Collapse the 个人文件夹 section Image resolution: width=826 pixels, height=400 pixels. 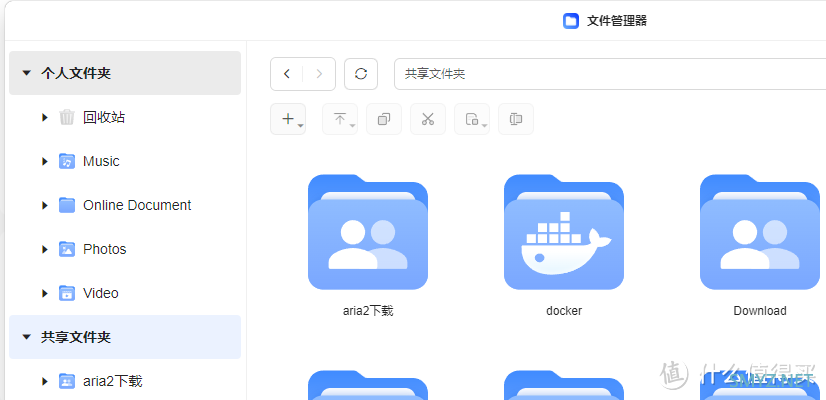(26, 73)
